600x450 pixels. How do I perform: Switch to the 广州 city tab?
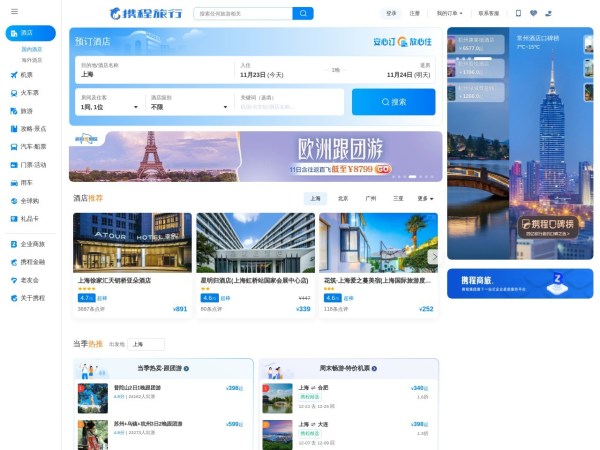point(371,199)
